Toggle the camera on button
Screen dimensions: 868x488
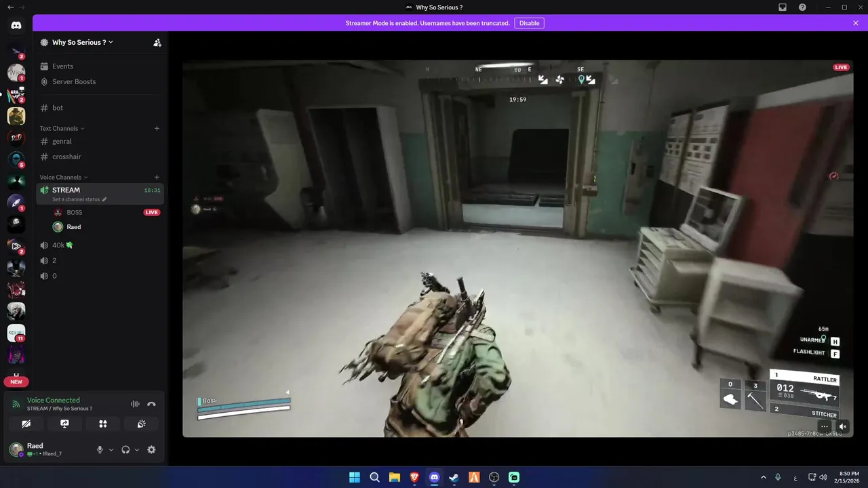tap(26, 424)
